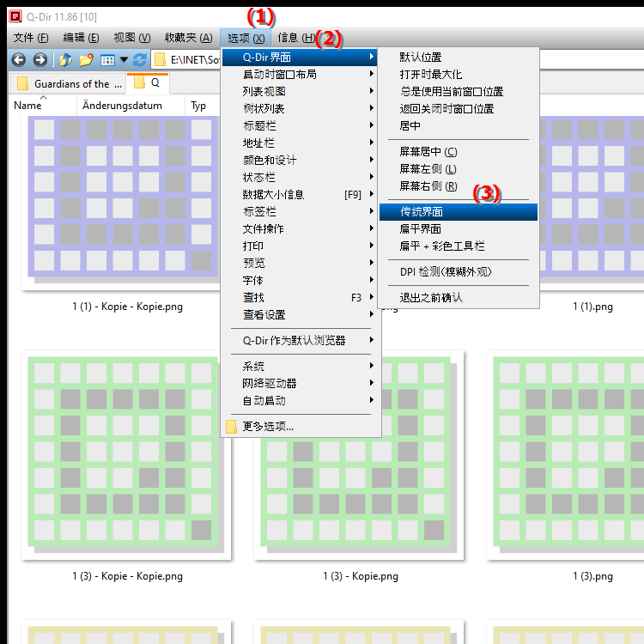The height and width of the screenshot is (644, 644).
Task: Expand the 系统 submenu
Action: point(299,366)
